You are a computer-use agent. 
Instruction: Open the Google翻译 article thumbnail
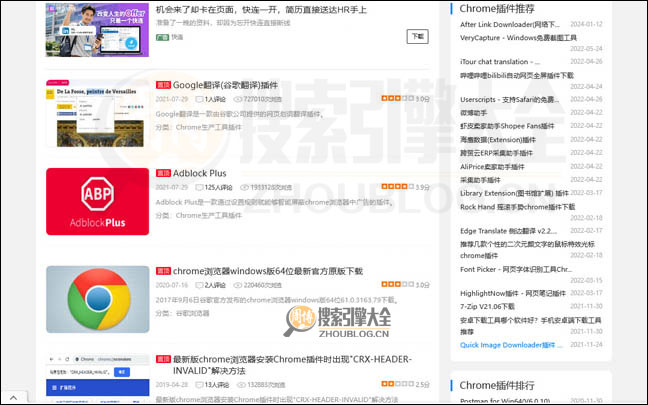click(98, 114)
